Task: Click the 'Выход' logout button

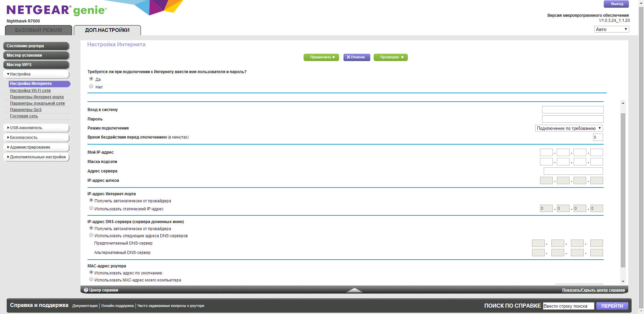Action: (x=616, y=4)
